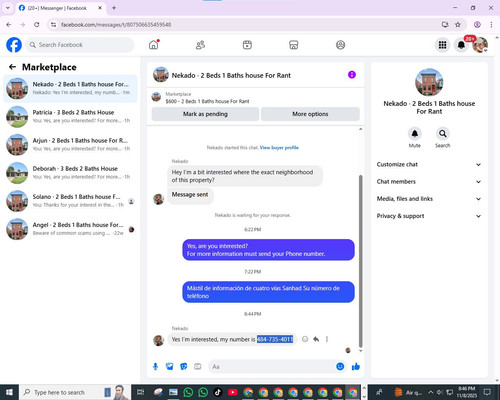Image resolution: width=500 pixels, height=400 pixels.
Task: Open View buyer profile link
Action: point(279,148)
